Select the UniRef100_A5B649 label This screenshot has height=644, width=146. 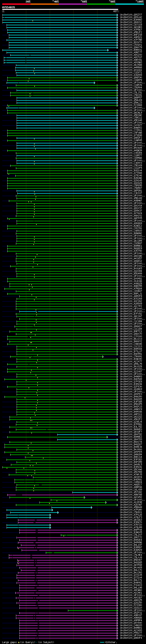pyautogui.click(x=131, y=507)
